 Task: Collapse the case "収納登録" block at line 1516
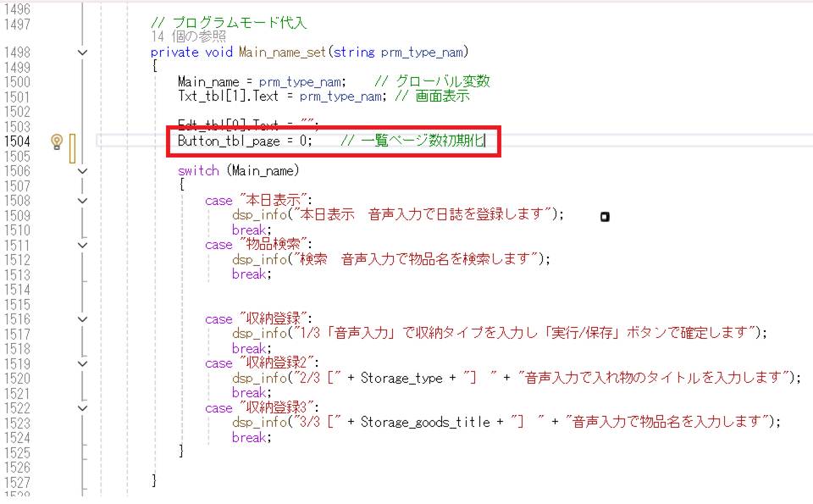click(x=82, y=319)
